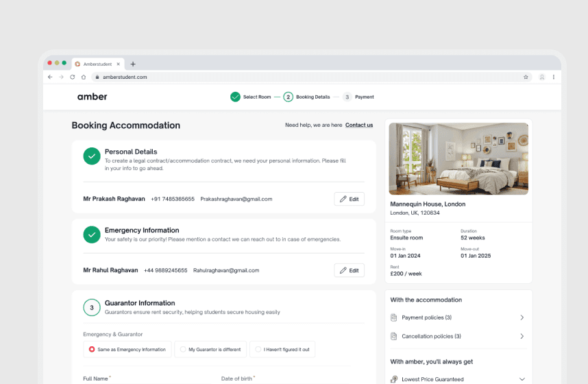Go to the browser home icon

pyautogui.click(x=84, y=77)
